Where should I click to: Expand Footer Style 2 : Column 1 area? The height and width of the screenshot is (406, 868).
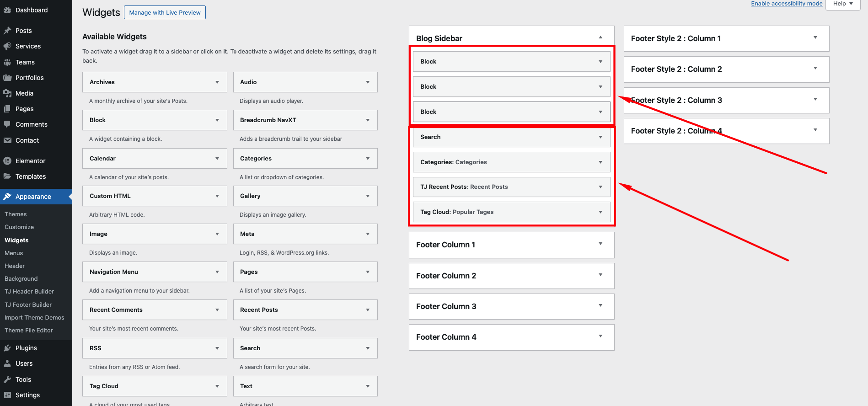815,38
